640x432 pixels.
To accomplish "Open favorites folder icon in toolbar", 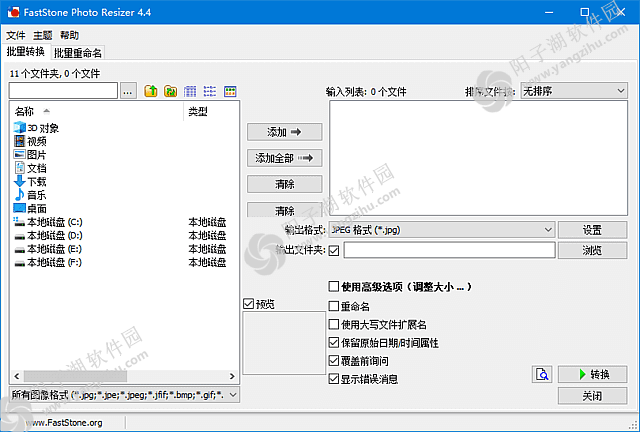I will (170, 91).
